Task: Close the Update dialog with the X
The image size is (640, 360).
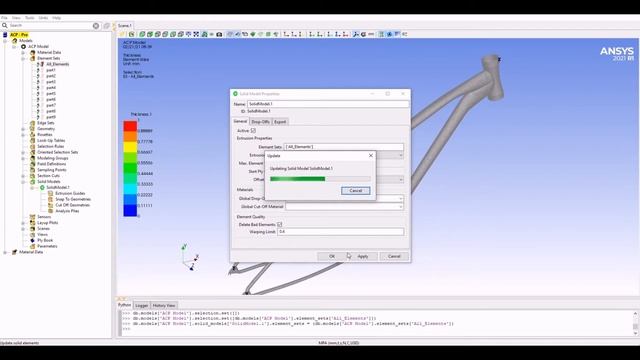Action: (x=371, y=156)
